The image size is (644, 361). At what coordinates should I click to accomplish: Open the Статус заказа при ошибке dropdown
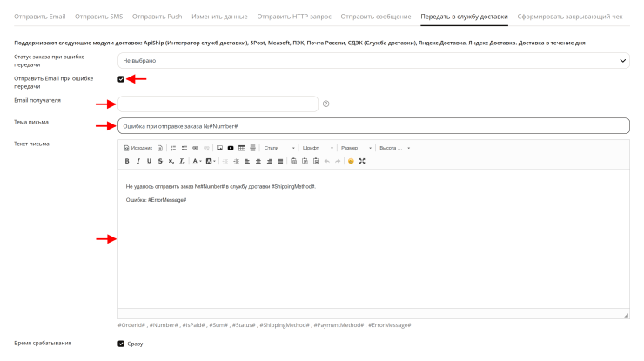click(x=373, y=60)
